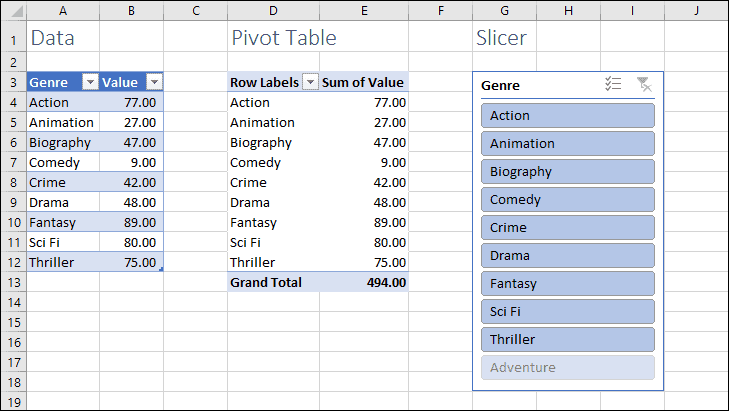Toggle the Thriller slicer item
The height and width of the screenshot is (411, 729).
pos(568,339)
